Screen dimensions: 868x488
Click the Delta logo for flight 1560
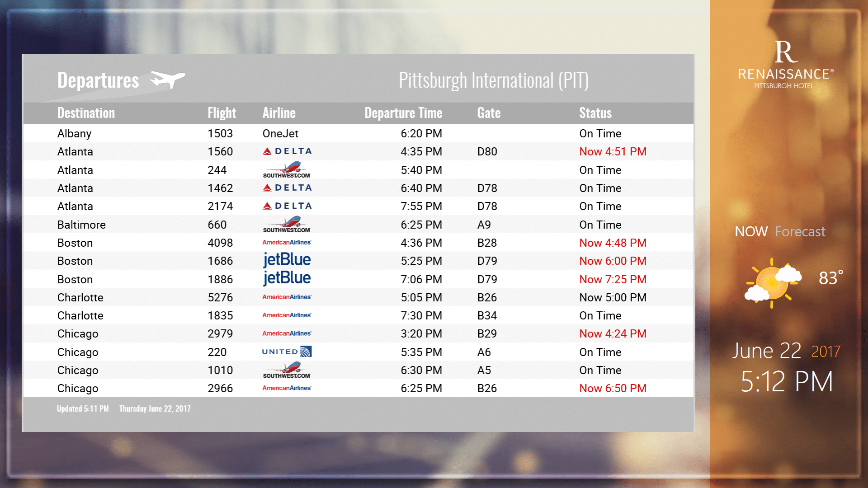coord(287,151)
